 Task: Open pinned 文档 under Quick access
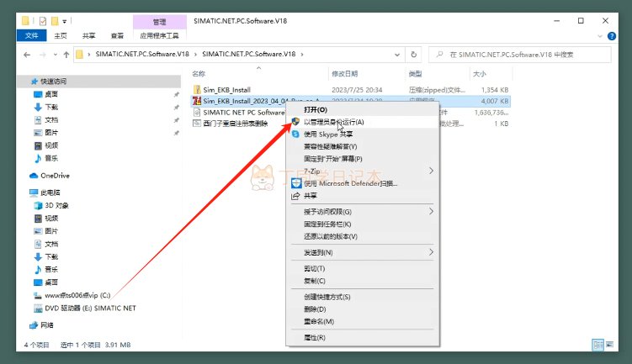[x=51, y=120]
